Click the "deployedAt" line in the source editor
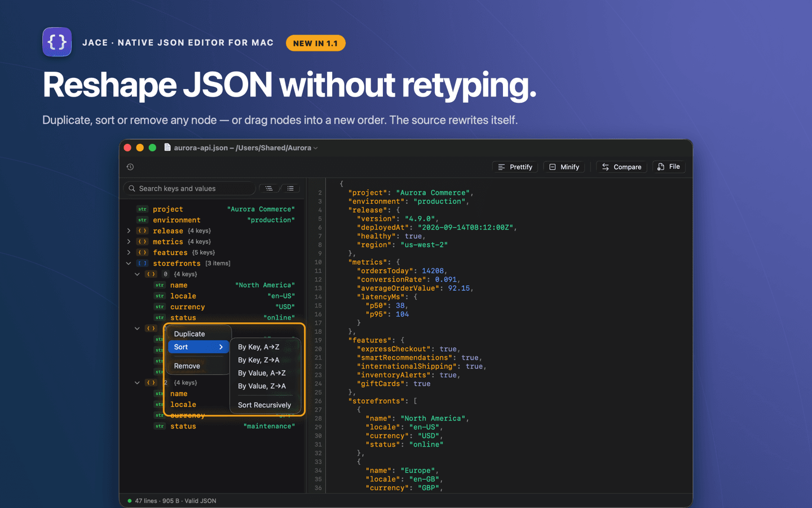This screenshot has height=508, width=812. point(436,227)
